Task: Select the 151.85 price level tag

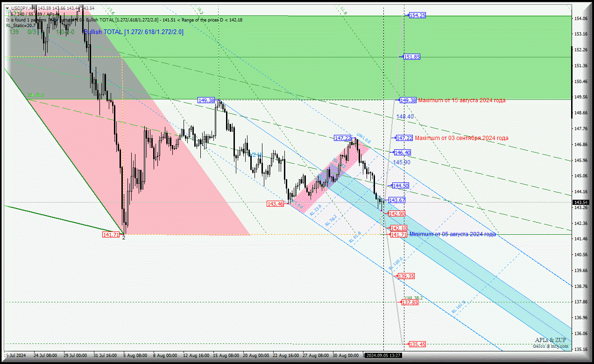Action: (x=411, y=57)
